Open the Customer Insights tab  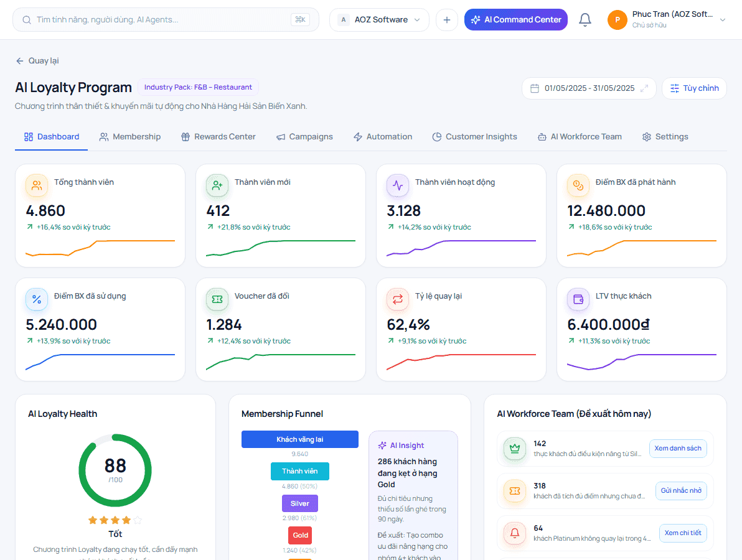click(474, 137)
